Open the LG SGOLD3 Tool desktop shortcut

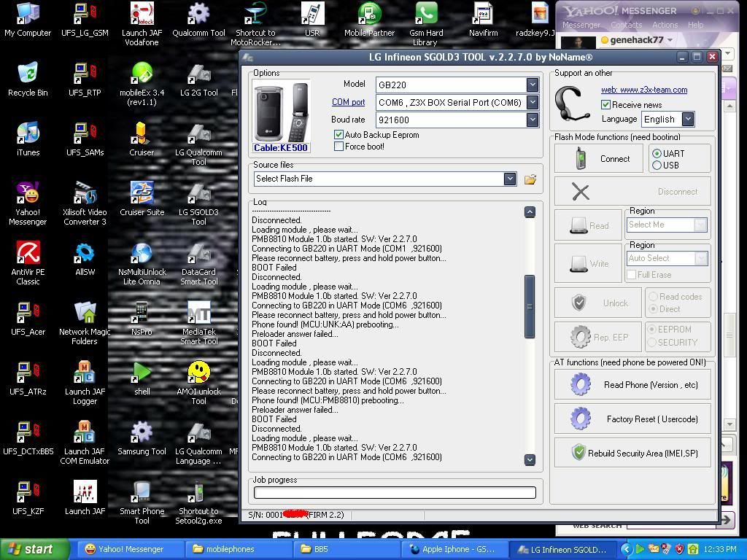[198, 204]
